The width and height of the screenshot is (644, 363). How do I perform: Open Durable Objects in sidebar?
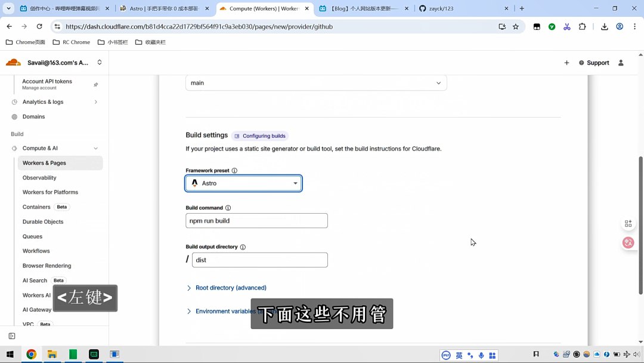[43, 222]
